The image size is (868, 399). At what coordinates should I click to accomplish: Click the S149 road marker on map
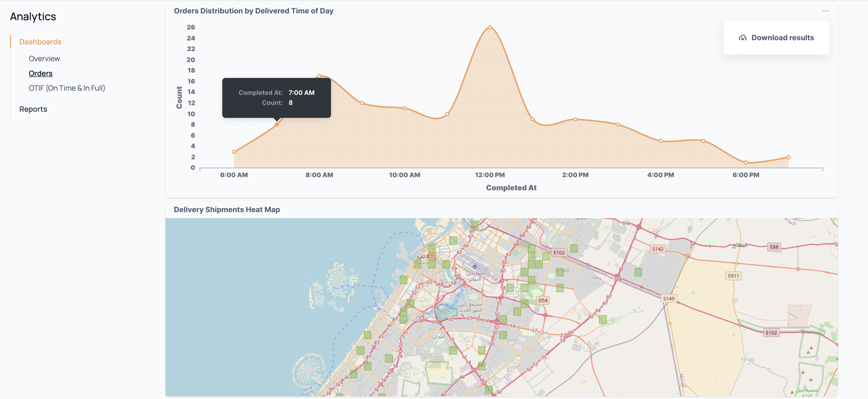(669, 299)
